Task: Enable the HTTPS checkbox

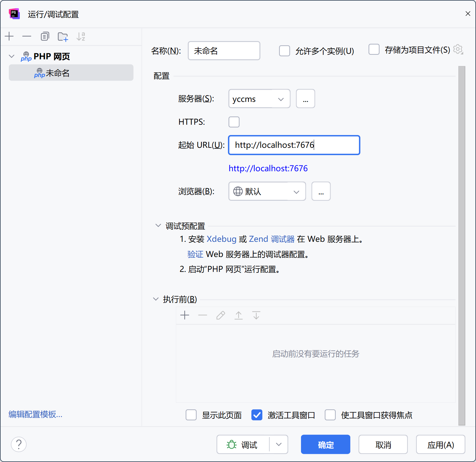Action: (234, 122)
